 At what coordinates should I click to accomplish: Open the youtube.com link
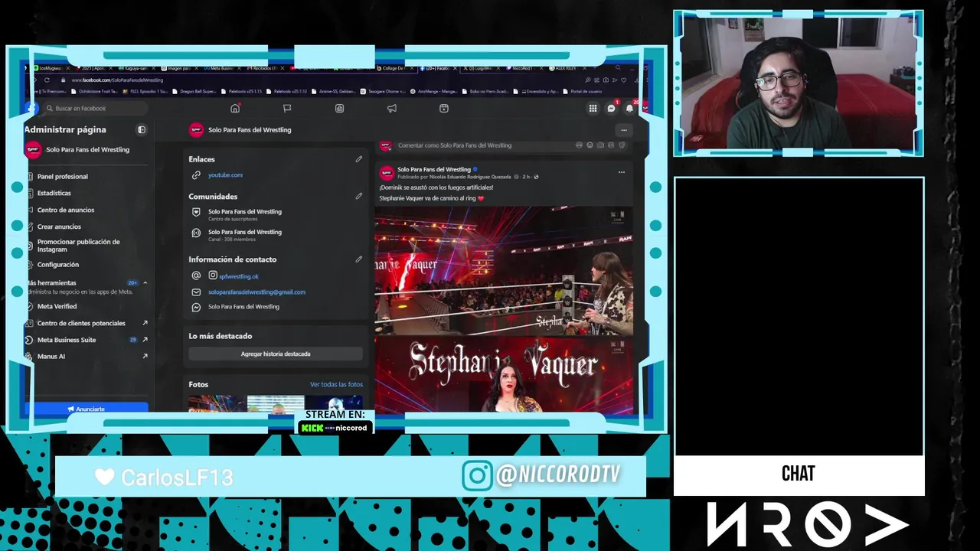click(225, 175)
